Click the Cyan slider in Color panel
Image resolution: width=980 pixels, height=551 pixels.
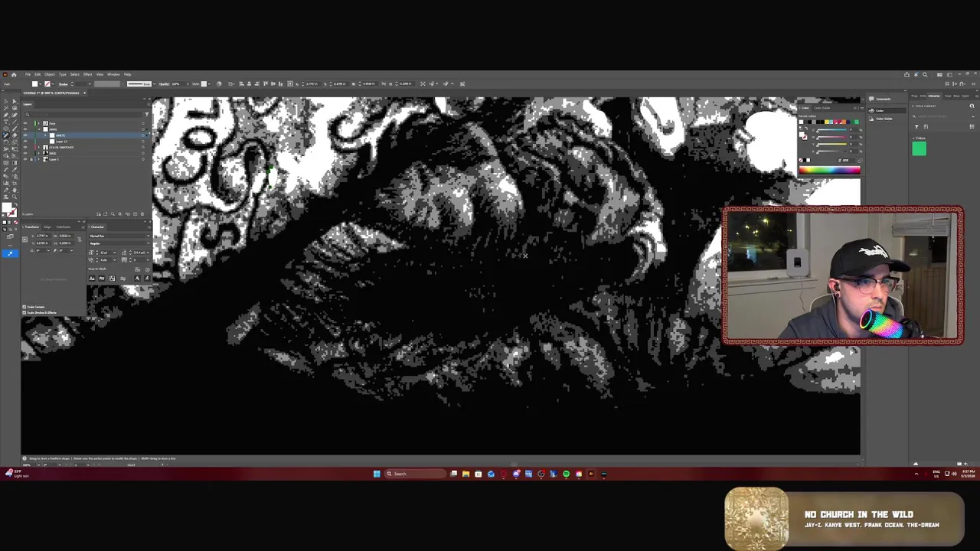coord(832,130)
